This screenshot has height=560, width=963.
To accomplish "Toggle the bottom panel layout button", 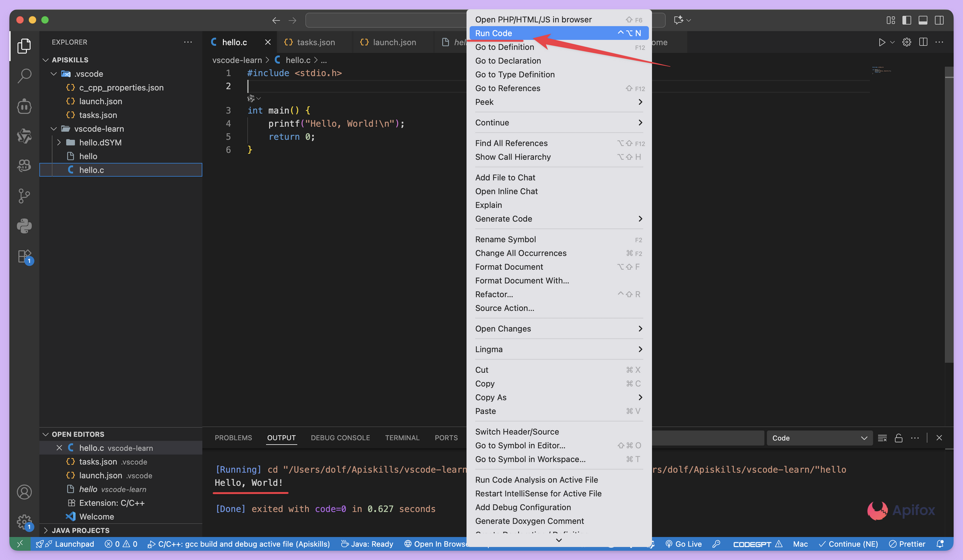I will [923, 20].
